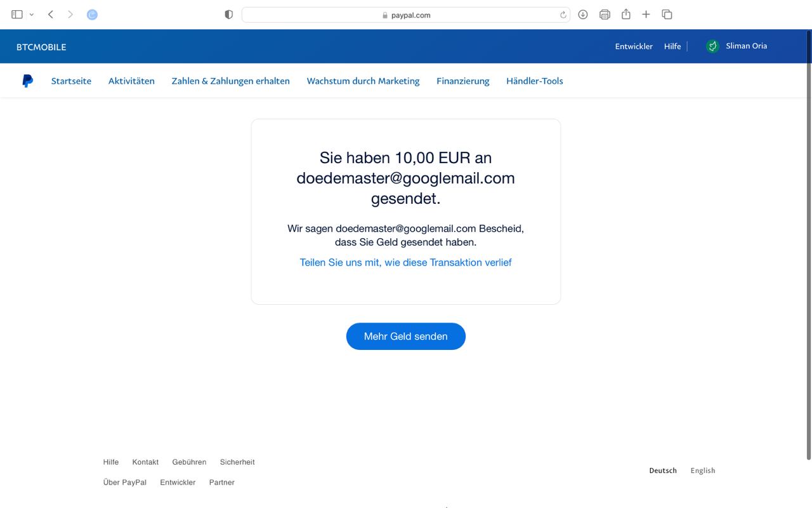The width and height of the screenshot is (812, 508).
Task: Click the PayPal logo icon
Action: coord(27,81)
